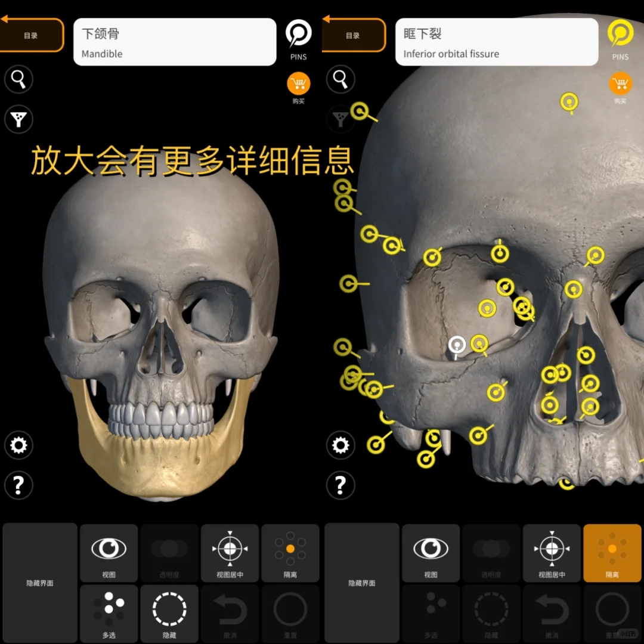Open the 透明度 transparency control
This screenshot has width=644, height=644.
click(169, 553)
